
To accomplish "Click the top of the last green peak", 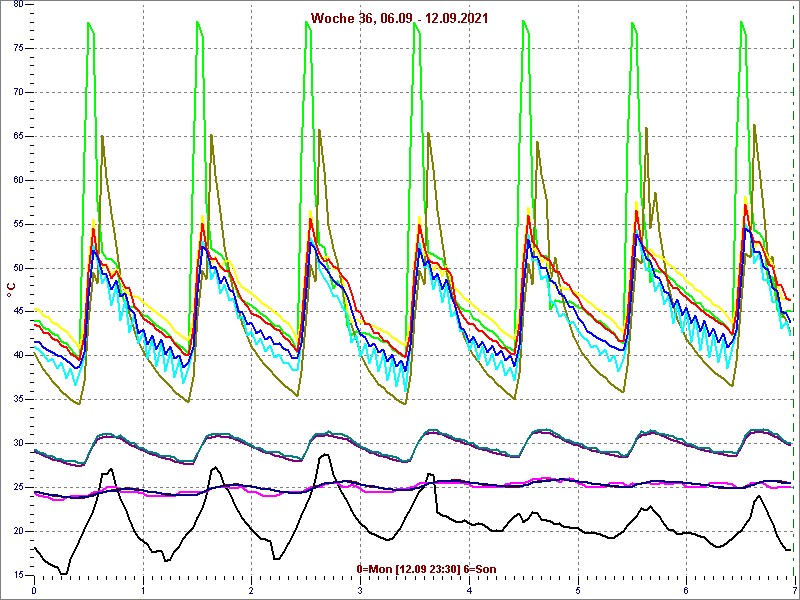I will [x=742, y=23].
